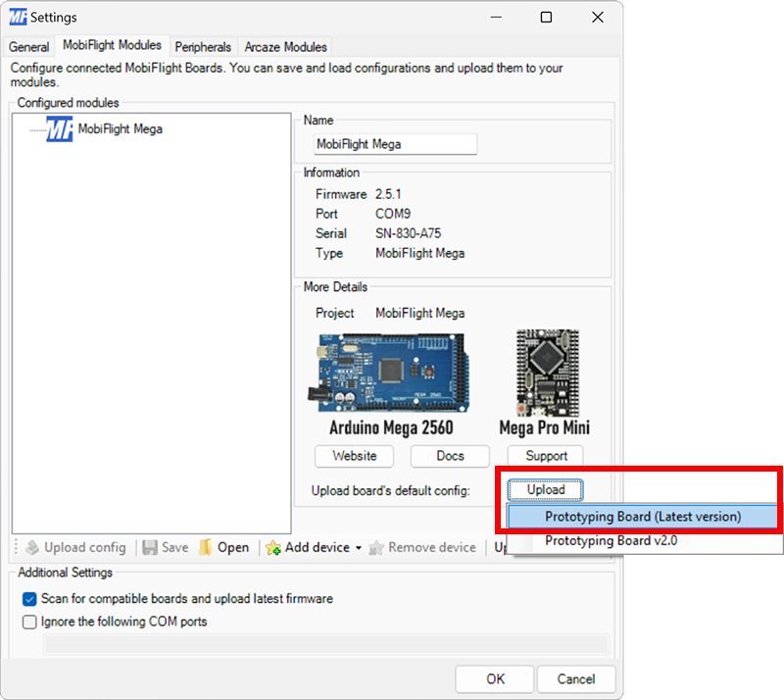
Task: Click the Save icon in modules toolbar
Action: (x=149, y=547)
